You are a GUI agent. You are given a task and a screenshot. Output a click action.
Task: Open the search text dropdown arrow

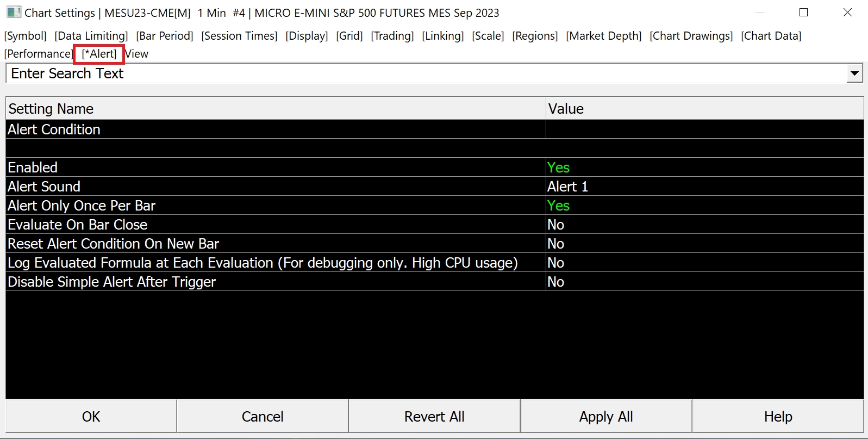coord(854,73)
